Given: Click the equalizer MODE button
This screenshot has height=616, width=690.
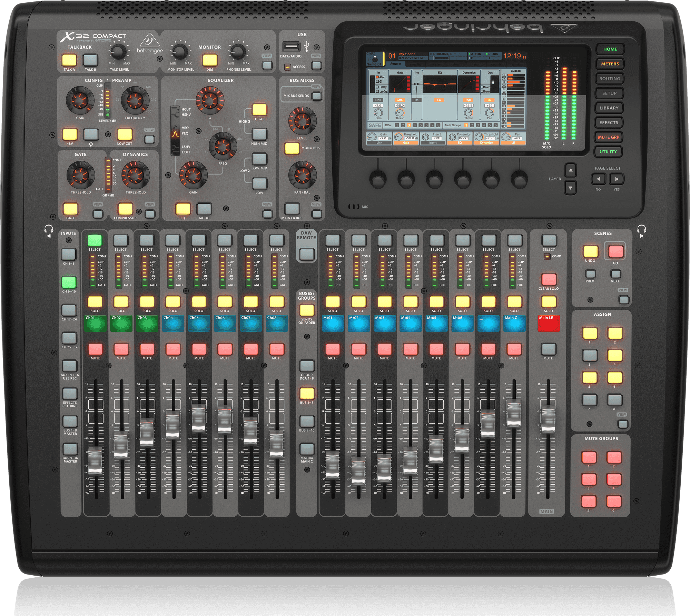Looking at the screenshot, I should pyautogui.click(x=204, y=209).
